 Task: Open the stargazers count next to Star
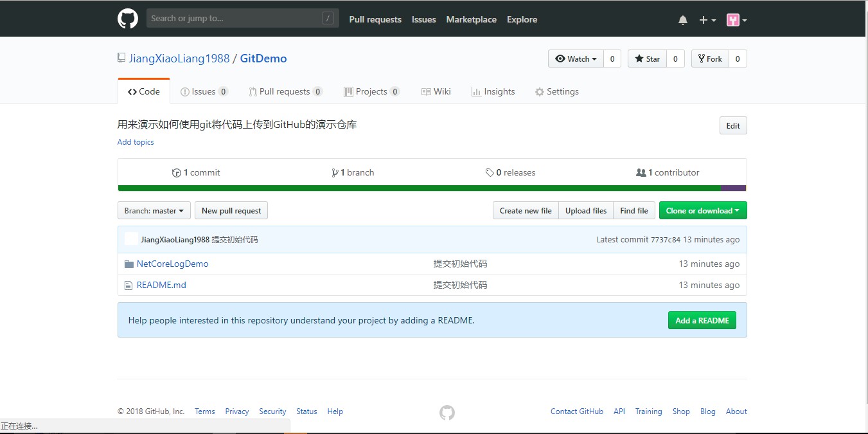tap(675, 59)
